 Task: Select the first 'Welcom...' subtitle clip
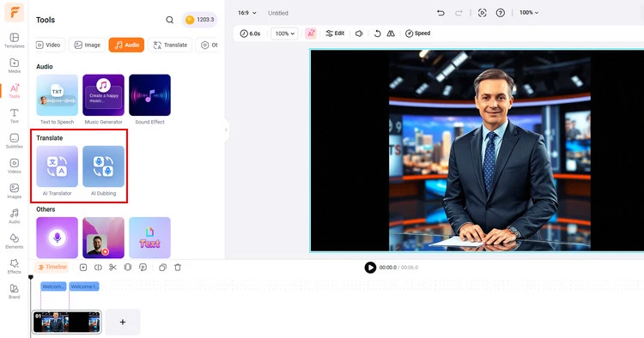(x=53, y=287)
